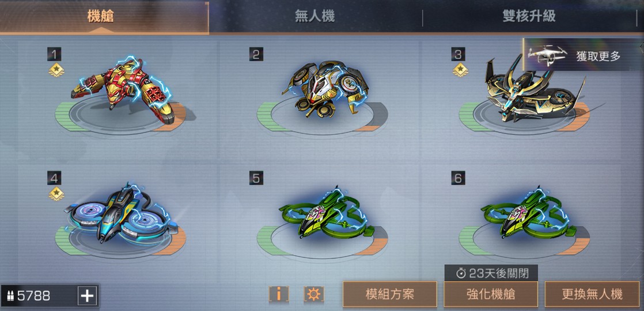Open the orange gear settings icon
644x311 pixels.
click(314, 294)
